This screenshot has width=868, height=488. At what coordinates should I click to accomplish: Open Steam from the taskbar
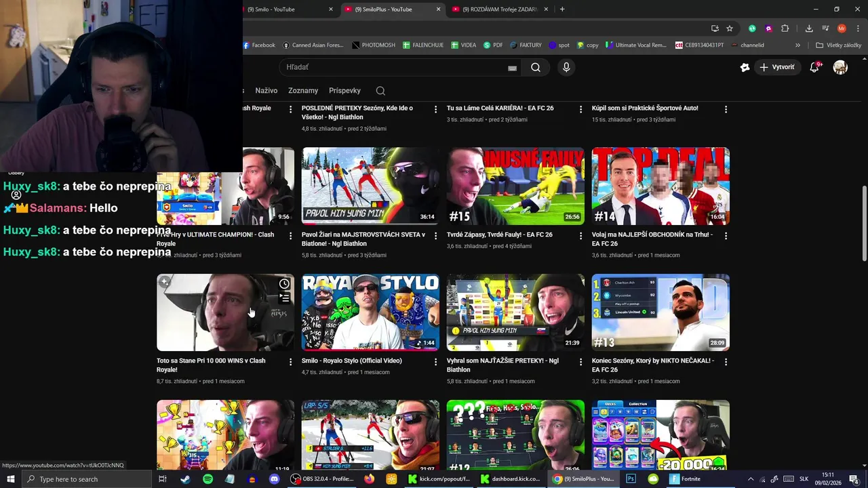[185, 479]
